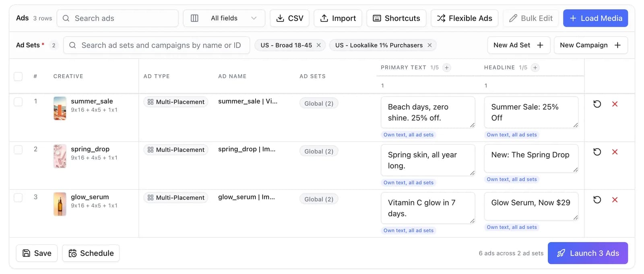Open Flexible Ads options
This screenshot has height=274, width=644.
tap(464, 18)
